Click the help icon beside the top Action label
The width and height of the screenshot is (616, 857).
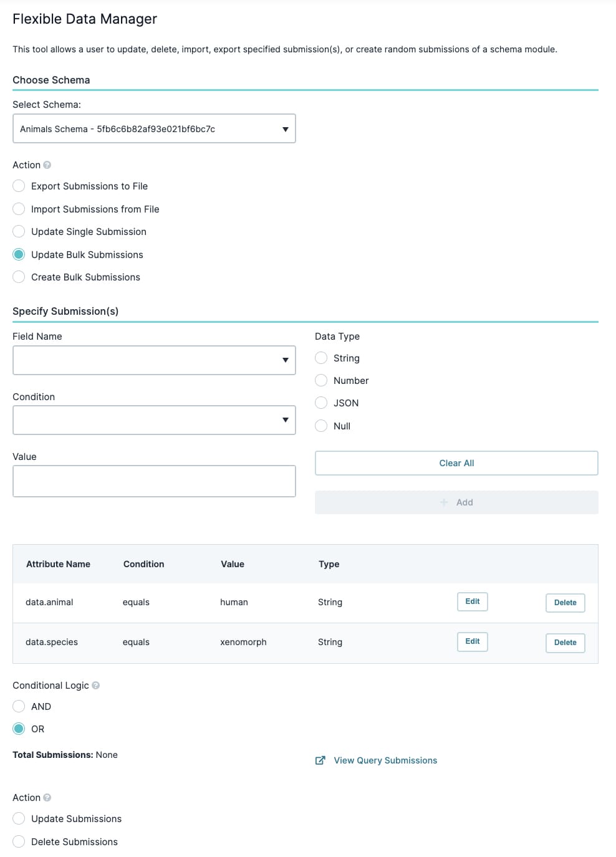(x=47, y=165)
